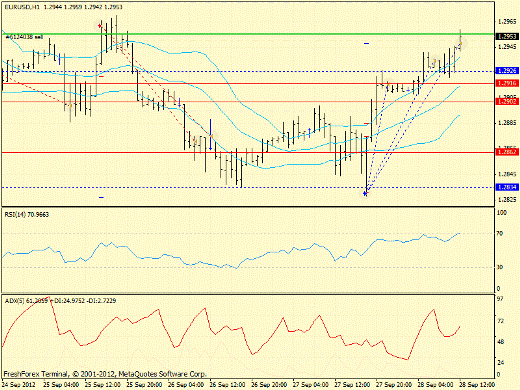Click the blue dashed horizontal line at 1.2926
This screenshot has width=520, height=390.
[x=248, y=71]
